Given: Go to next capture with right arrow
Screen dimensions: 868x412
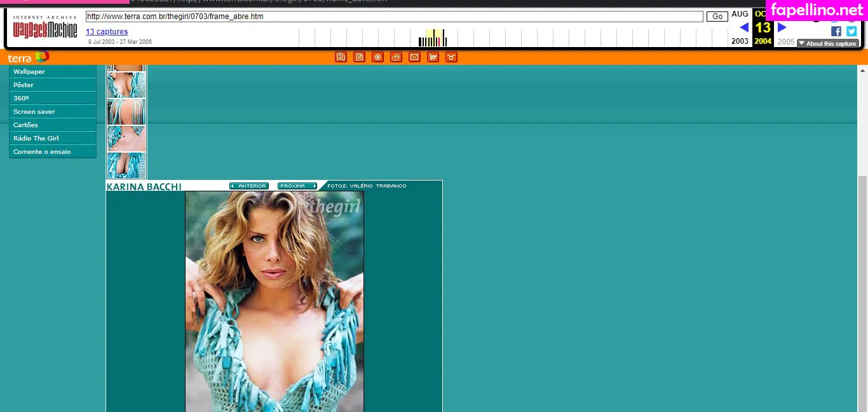Looking at the screenshot, I should tap(782, 27).
